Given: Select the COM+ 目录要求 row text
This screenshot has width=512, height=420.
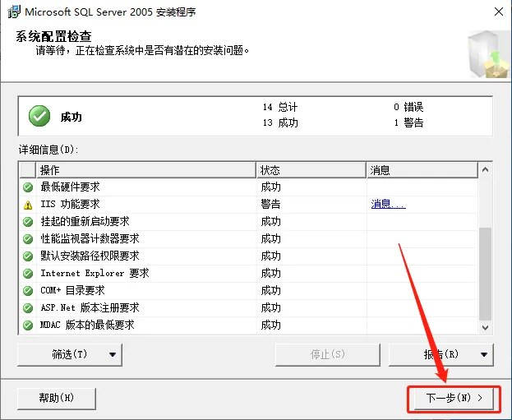Looking at the screenshot, I should point(72,290).
